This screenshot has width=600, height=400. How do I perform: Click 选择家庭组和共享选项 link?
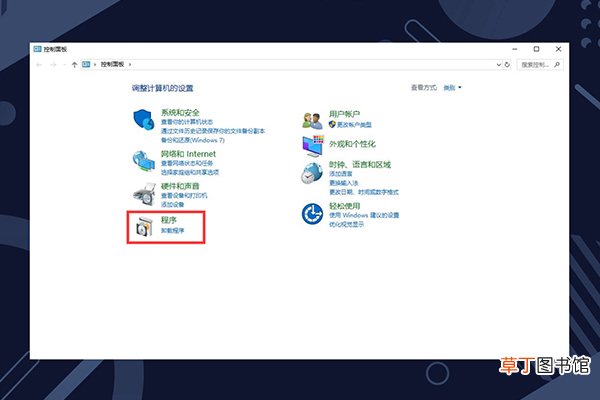point(190,172)
